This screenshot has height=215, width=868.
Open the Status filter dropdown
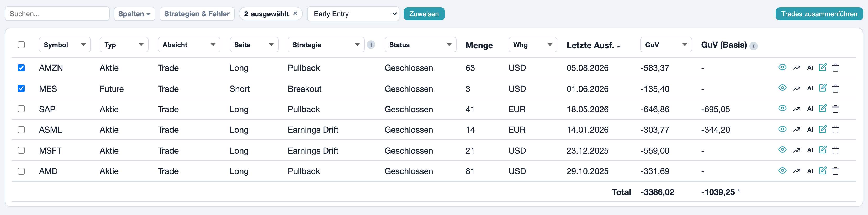[x=421, y=45]
